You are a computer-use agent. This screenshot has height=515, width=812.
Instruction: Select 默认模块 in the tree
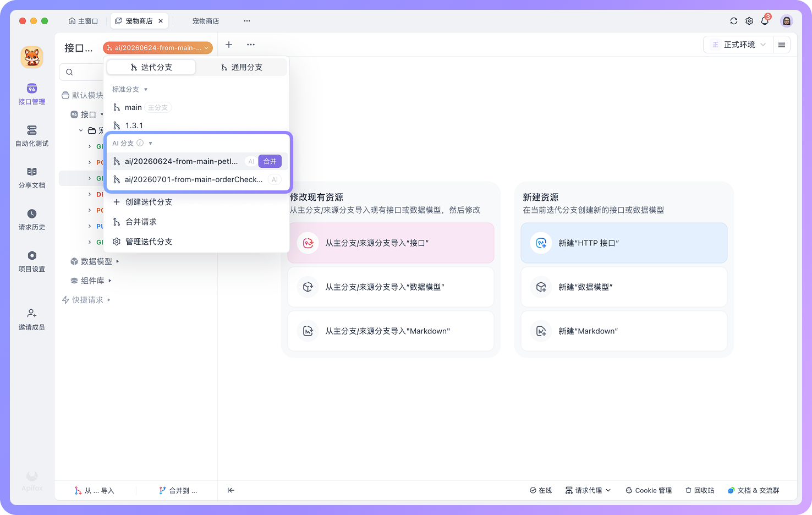click(x=83, y=95)
